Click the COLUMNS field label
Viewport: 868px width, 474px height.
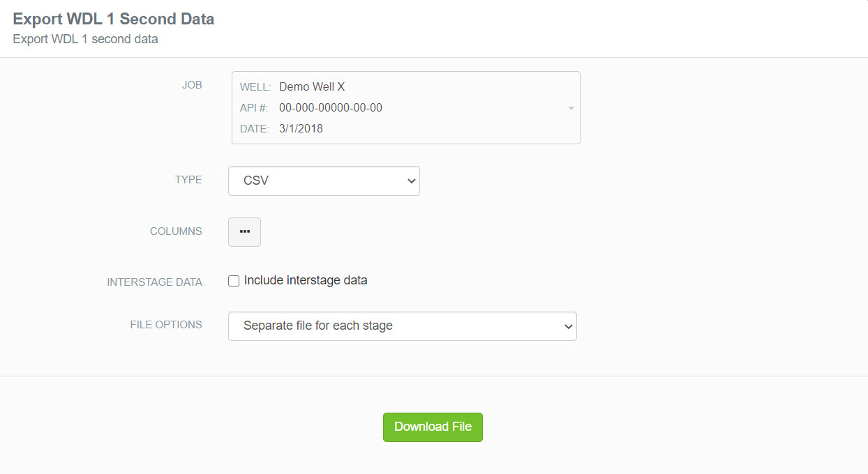(x=176, y=231)
